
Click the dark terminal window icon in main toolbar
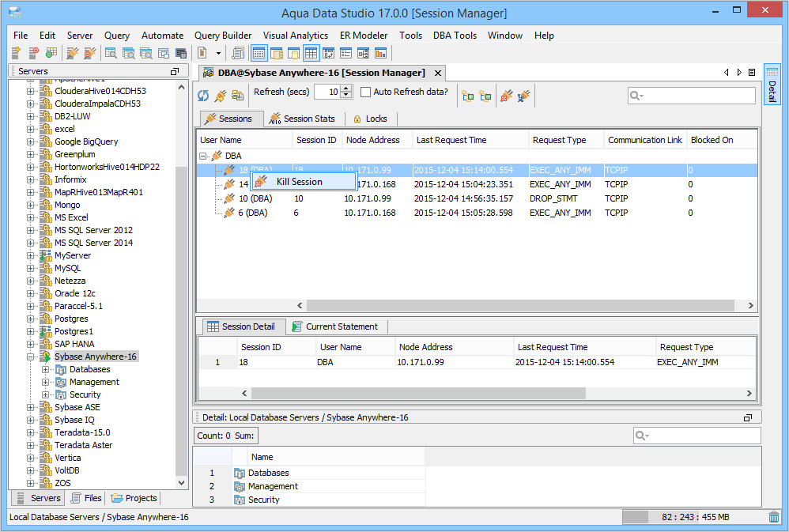[181, 53]
